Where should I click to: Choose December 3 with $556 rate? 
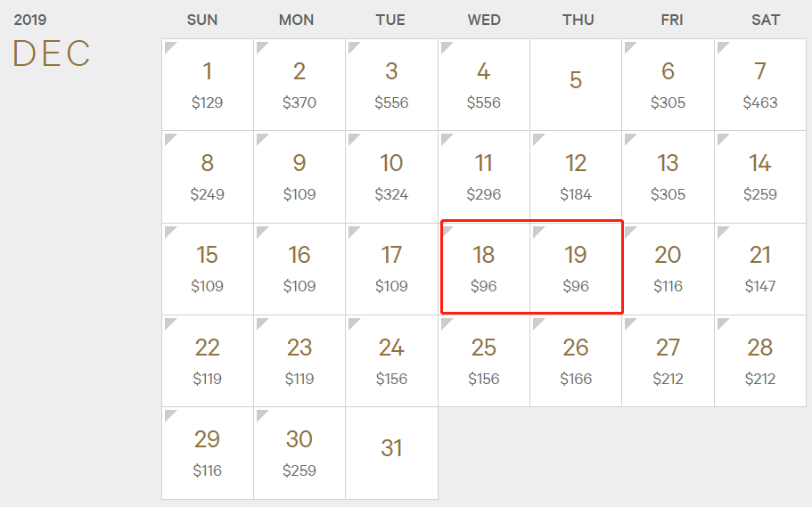(391, 85)
